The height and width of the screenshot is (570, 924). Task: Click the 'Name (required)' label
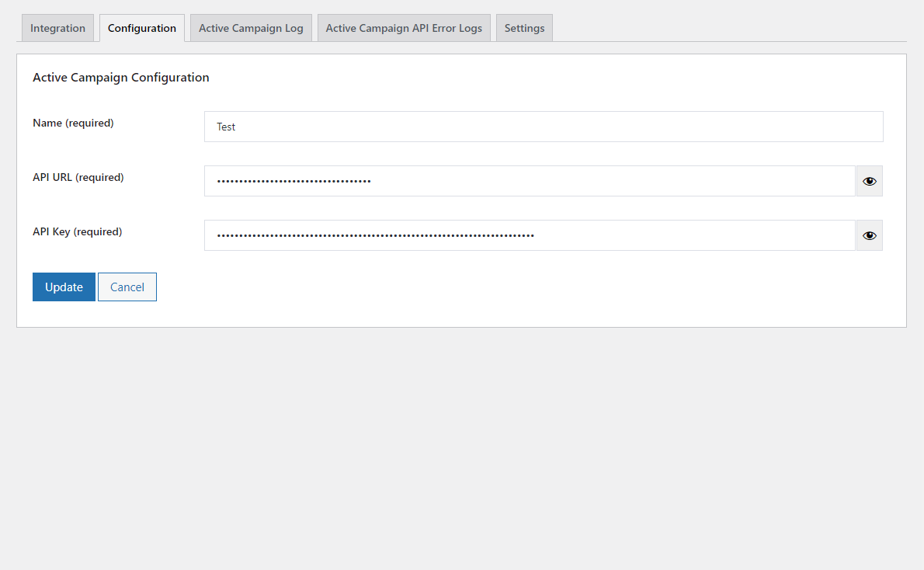coord(73,123)
